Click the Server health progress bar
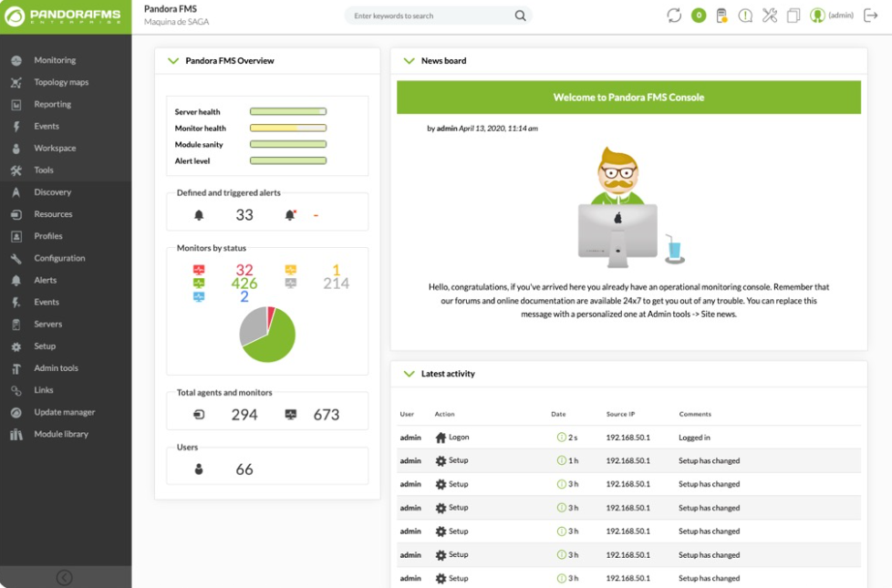Screen dimensions: 892x588 coord(288,111)
